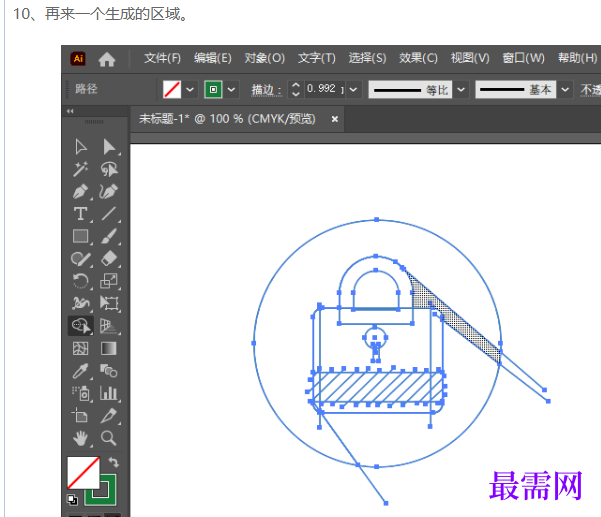The image size is (601, 517).
Task: Swap fill and stroke colors
Action: (x=113, y=462)
